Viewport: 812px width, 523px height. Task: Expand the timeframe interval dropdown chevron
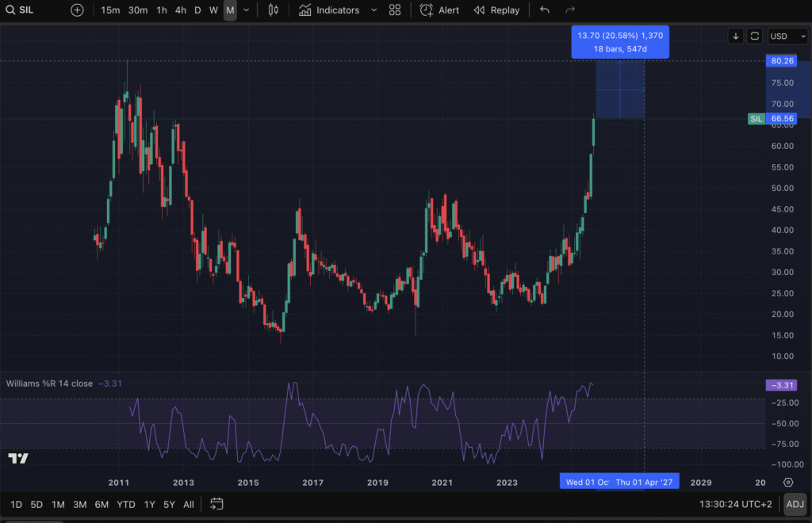247,10
